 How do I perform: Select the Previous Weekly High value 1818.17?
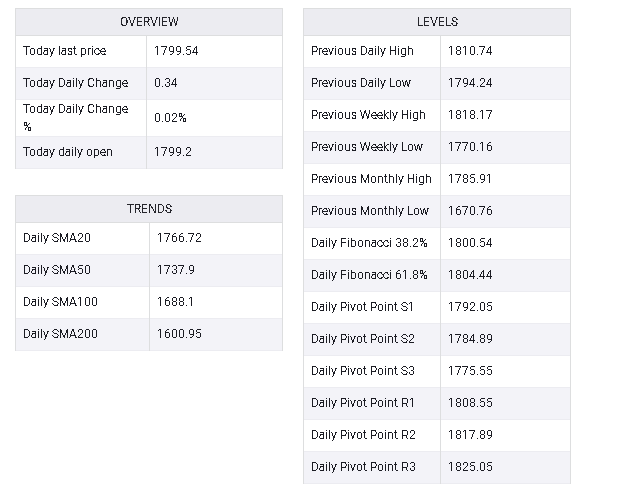[x=470, y=115]
